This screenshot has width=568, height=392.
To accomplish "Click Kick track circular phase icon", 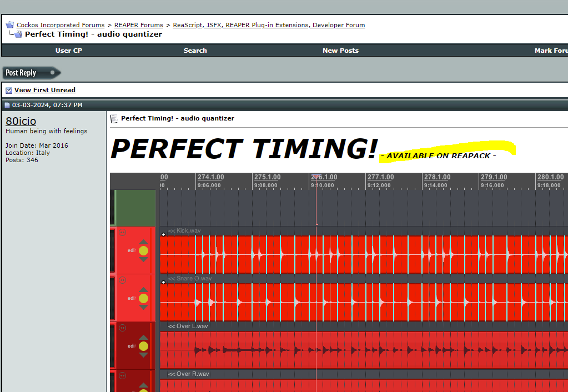I will pos(123,233).
